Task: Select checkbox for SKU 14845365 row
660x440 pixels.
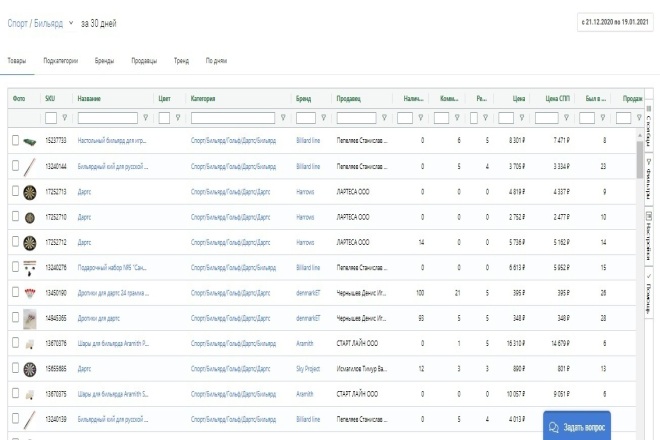Action: pos(15,317)
